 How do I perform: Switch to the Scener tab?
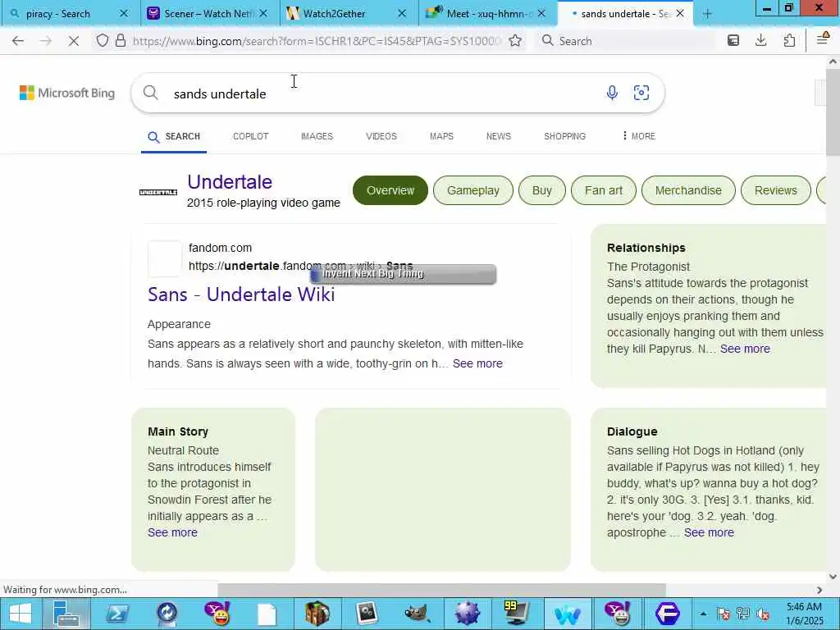pos(209,13)
